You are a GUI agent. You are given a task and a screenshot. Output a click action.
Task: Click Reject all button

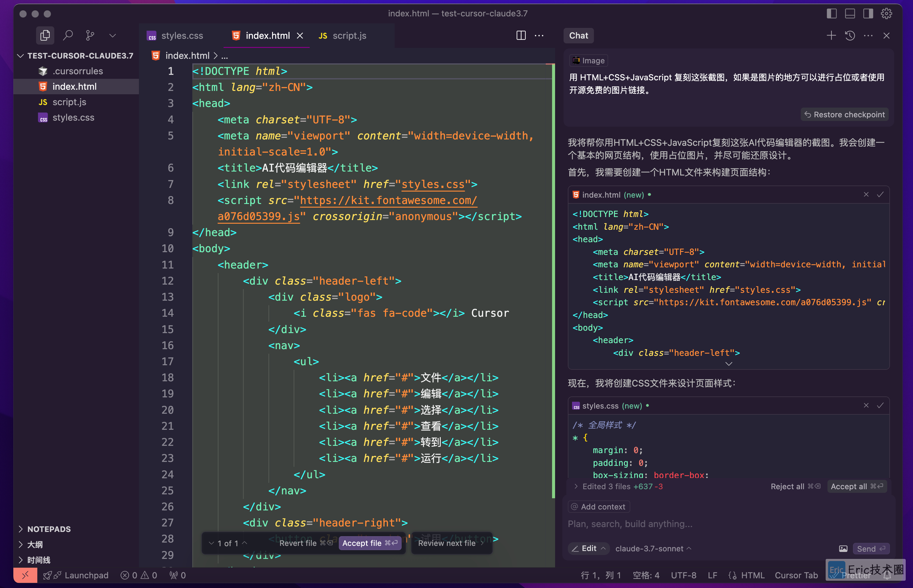point(795,486)
